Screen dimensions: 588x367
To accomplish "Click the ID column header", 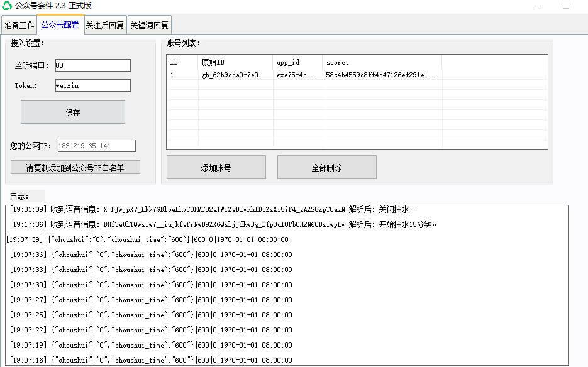I will pos(179,62).
